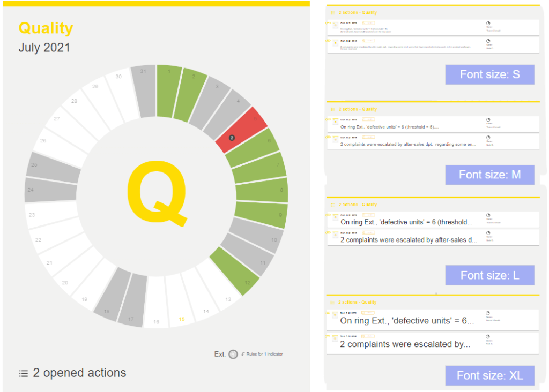Image resolution: width=549 pixels, height=392 pixels.
Task: Click the Ext. ring indicator icon
Action: tap(233, 354)
